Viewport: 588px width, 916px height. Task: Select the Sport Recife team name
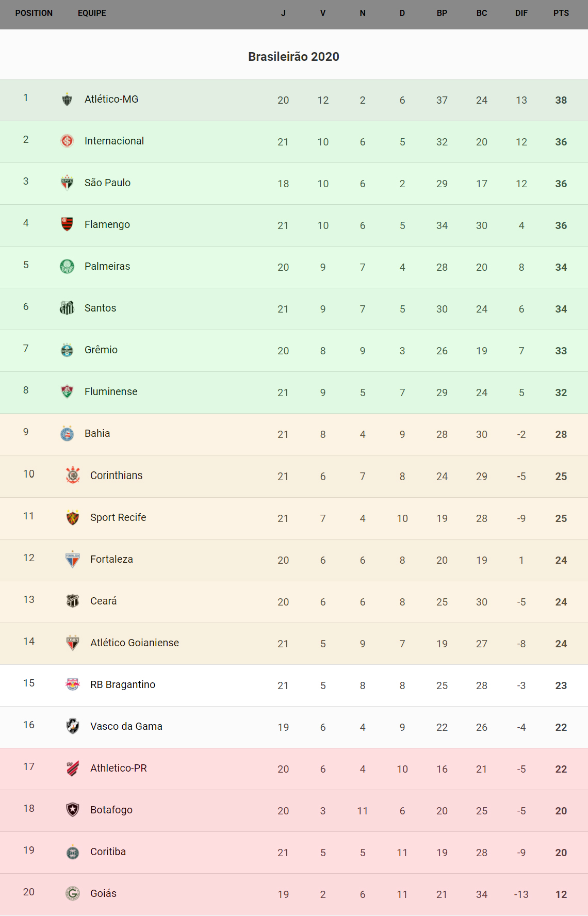click(x=118, y=517)
